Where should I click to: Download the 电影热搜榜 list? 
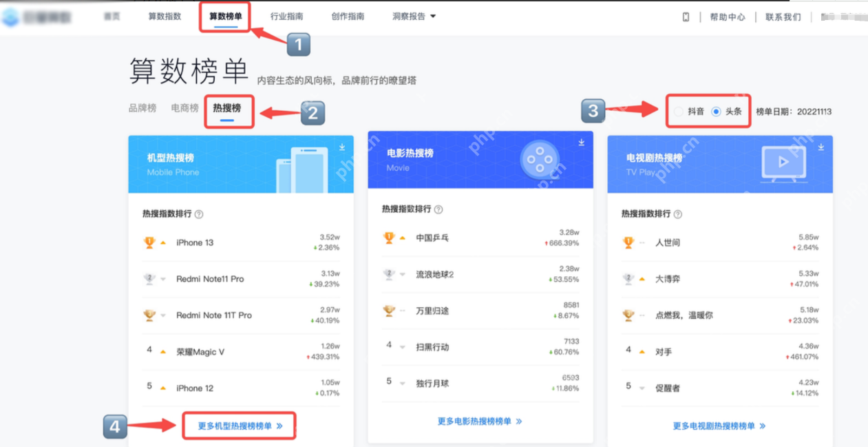(x=582, y=143)
